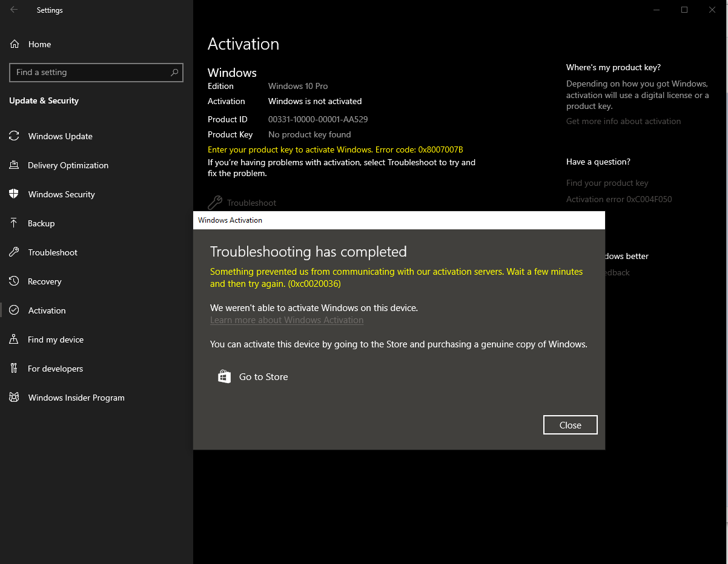The image size is (728, 564).
Task: Click the Delivery Optimization icon
Action: (x=14, y=165)
